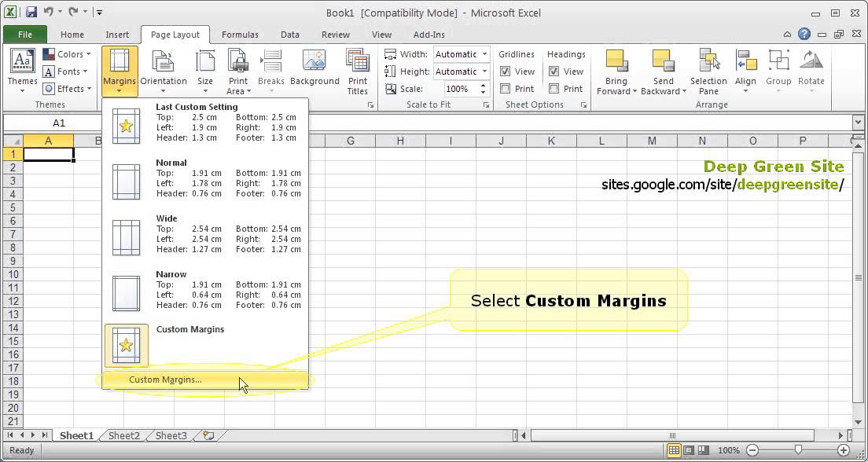
Task: Expand the Height Automatic dropdown
Action: tap(484, 71)
